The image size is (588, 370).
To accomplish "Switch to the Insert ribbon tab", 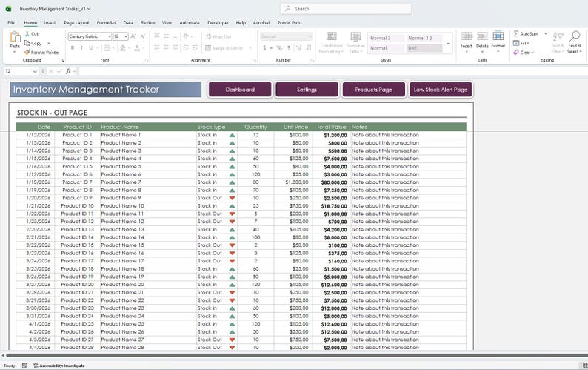I will point(50,22).
